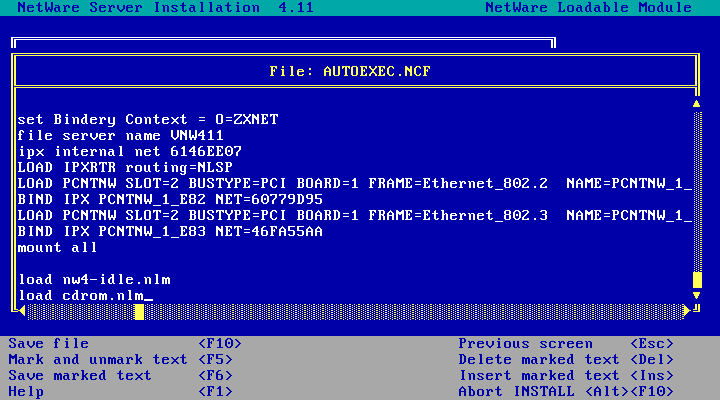720x400 pixels.
Task: Click line 'set Bindery Context = O=ZXNET'
Action: point(148,119)
